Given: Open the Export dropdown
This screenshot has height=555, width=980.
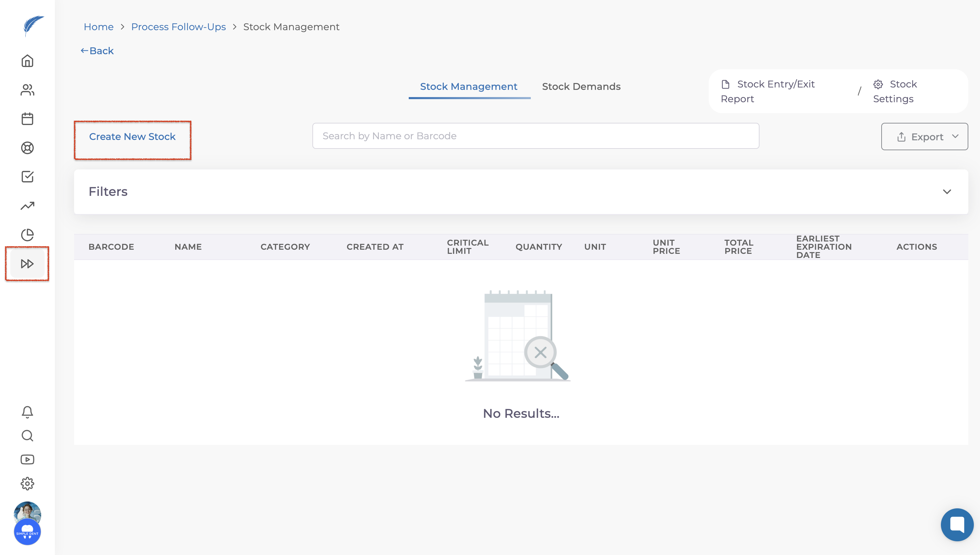Looking at the screenshot, I should tap(924, 137).
